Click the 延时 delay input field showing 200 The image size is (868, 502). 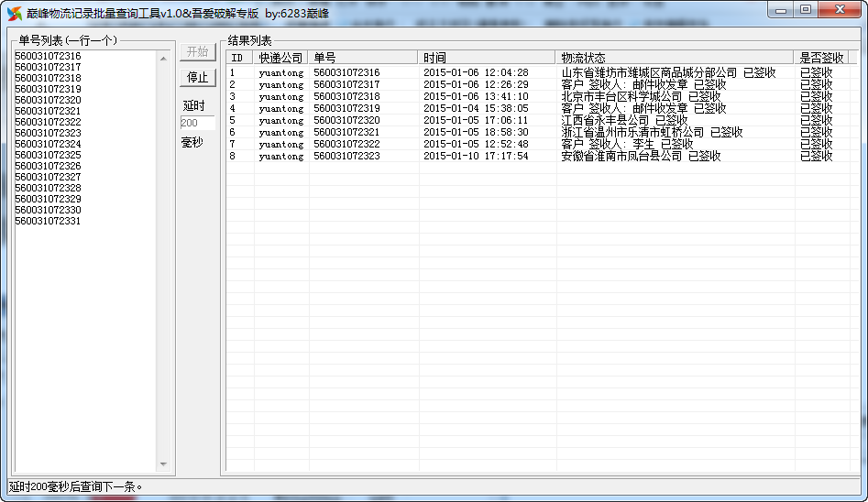198,123
